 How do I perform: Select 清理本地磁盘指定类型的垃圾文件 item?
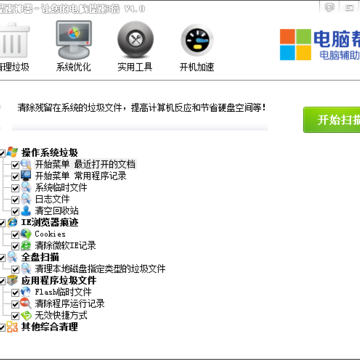100,269
